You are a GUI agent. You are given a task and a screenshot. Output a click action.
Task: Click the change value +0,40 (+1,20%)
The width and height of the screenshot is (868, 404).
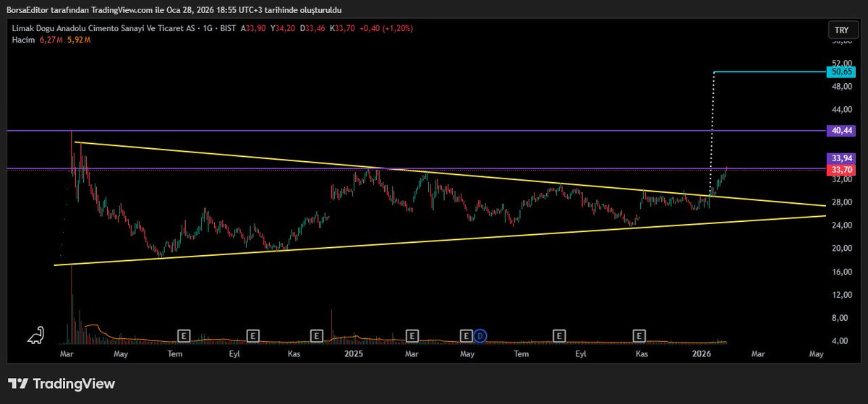click(386, 28)
